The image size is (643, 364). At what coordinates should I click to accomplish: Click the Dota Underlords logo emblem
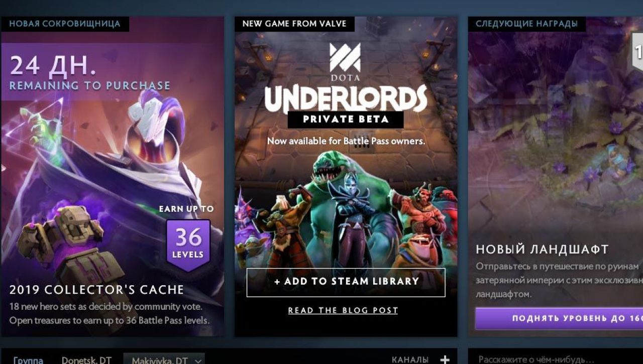click(x=345, y=58)
